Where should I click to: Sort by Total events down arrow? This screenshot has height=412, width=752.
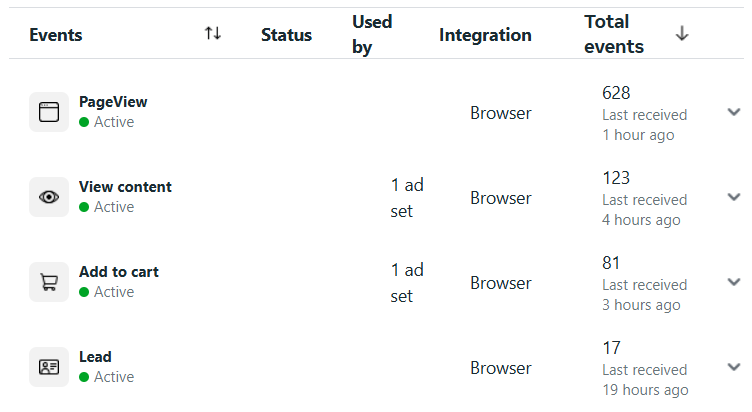coord(682,34)
